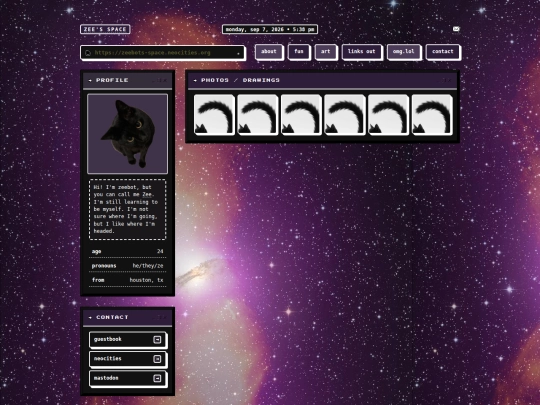The height and width of the screenshot is (405, 540).
Task: Click the mastodon arrow icon
Action: pyautogui.click(x=157, y=378)
